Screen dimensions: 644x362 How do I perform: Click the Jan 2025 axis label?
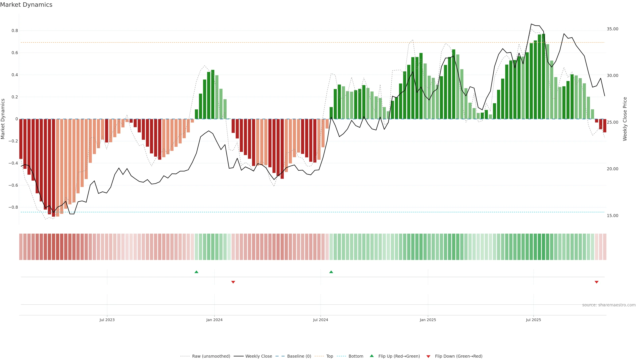[x=428, y=320]
